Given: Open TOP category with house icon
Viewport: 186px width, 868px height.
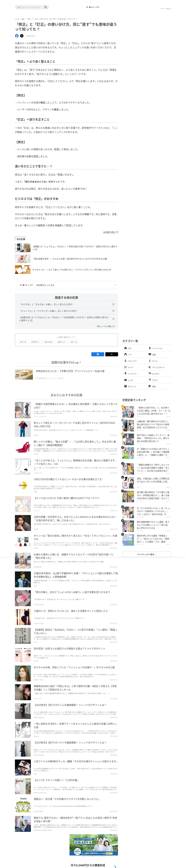Looking at the screenshot, I should (126, 348).
